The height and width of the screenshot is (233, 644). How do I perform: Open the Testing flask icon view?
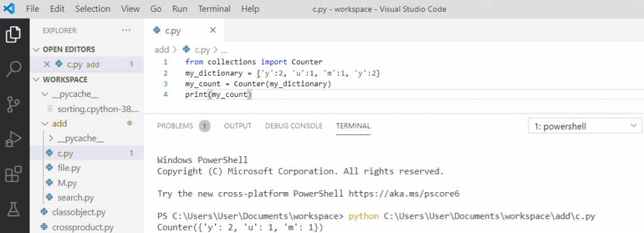14,209
